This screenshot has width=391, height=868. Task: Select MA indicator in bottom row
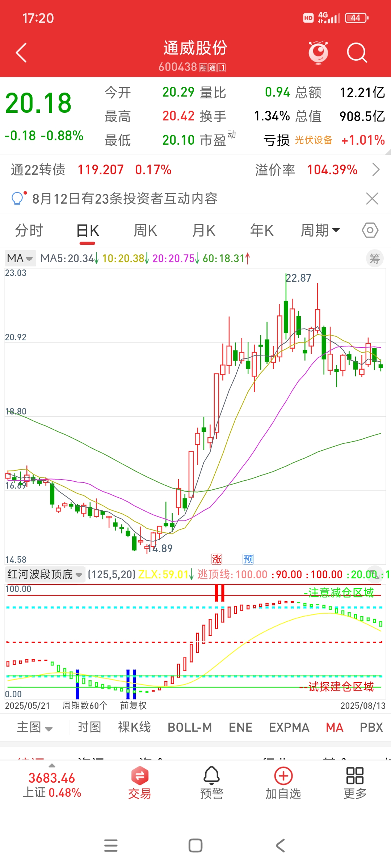coord(335,727)
